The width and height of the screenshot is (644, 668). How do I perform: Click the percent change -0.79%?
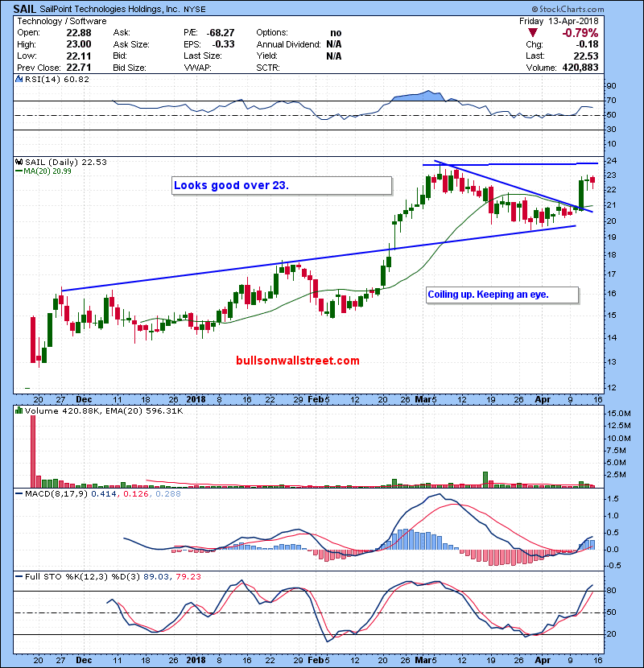pyautogui.click(x=580, y=33)
